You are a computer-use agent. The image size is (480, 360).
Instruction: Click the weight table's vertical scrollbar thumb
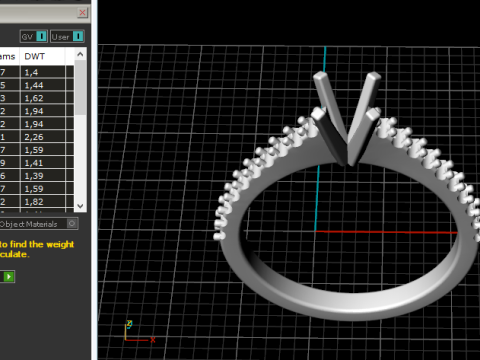click(x=80, y=87)
